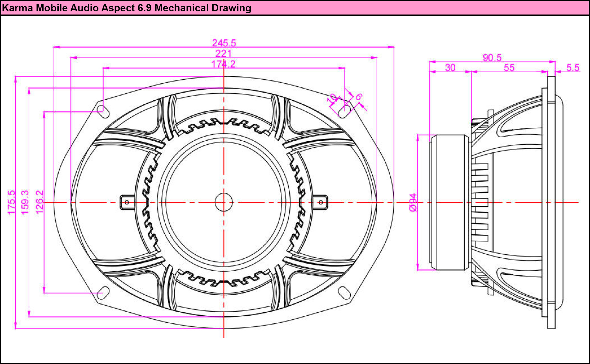Click the "159.3" vertical dimension label
The height and width of the screenshot is (364, 590).
(x=25, y=202)
